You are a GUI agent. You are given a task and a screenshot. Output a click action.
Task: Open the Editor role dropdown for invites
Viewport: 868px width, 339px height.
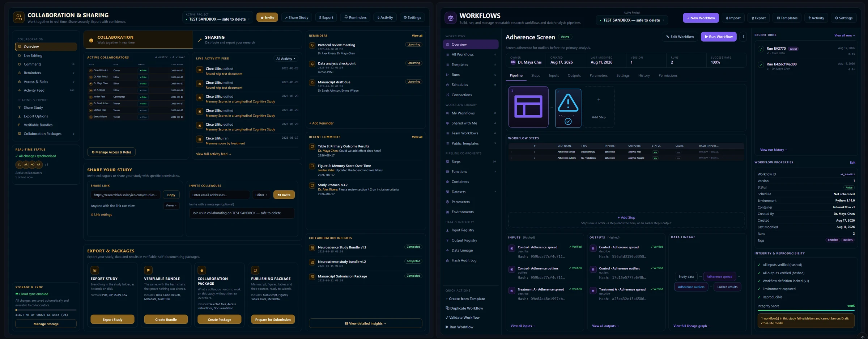261,195
